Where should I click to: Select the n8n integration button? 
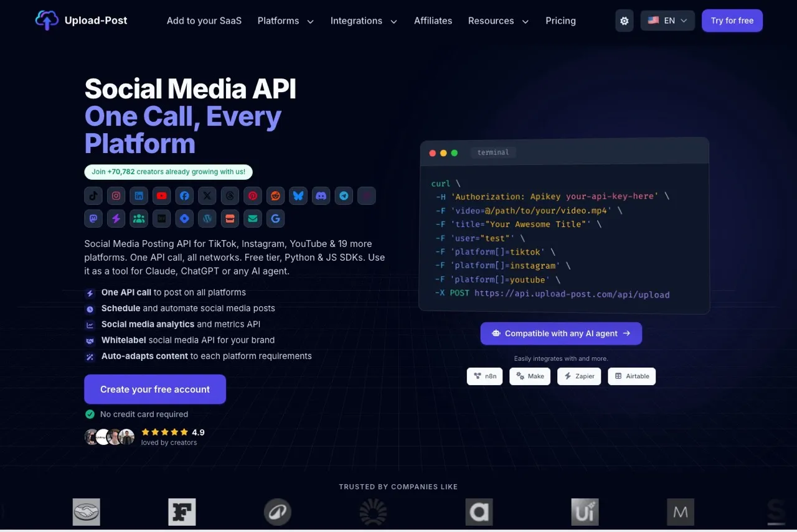(x=485, y=376)
